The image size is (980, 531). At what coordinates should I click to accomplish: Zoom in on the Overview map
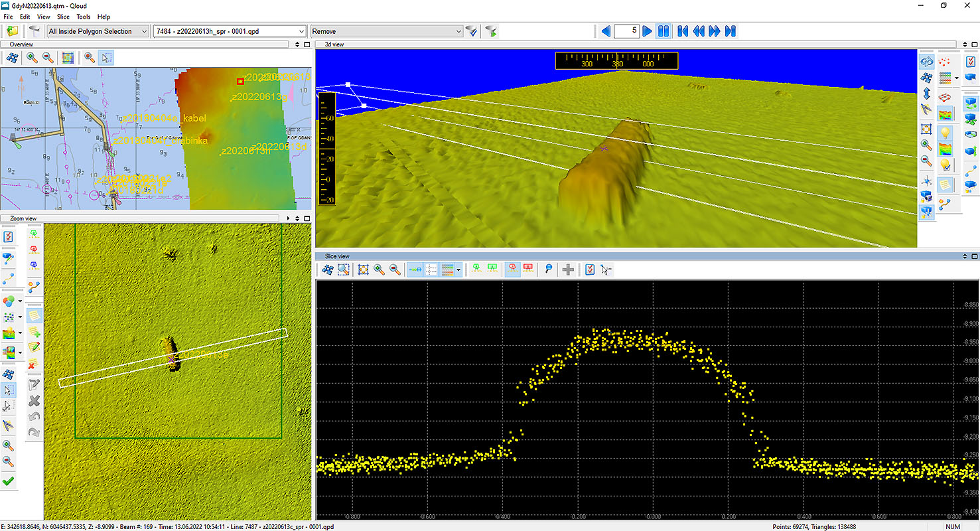32,58
